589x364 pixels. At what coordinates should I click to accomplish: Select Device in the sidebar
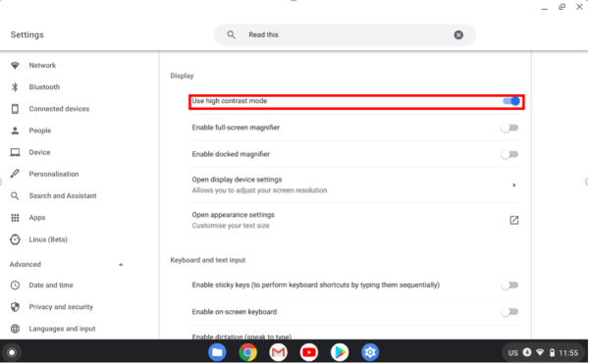pyautogui.click(x=39, y=152)
